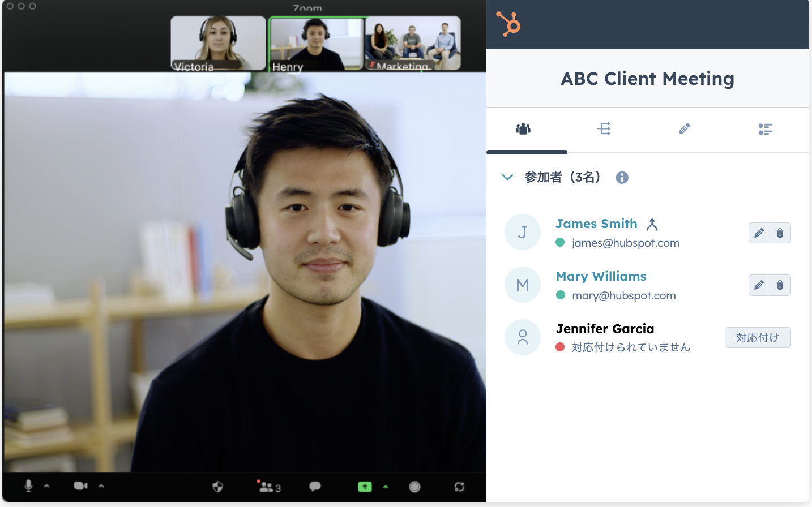Click the info icon beside 参加者
Viewport: 812px width, 507px height.
(622, 178)
